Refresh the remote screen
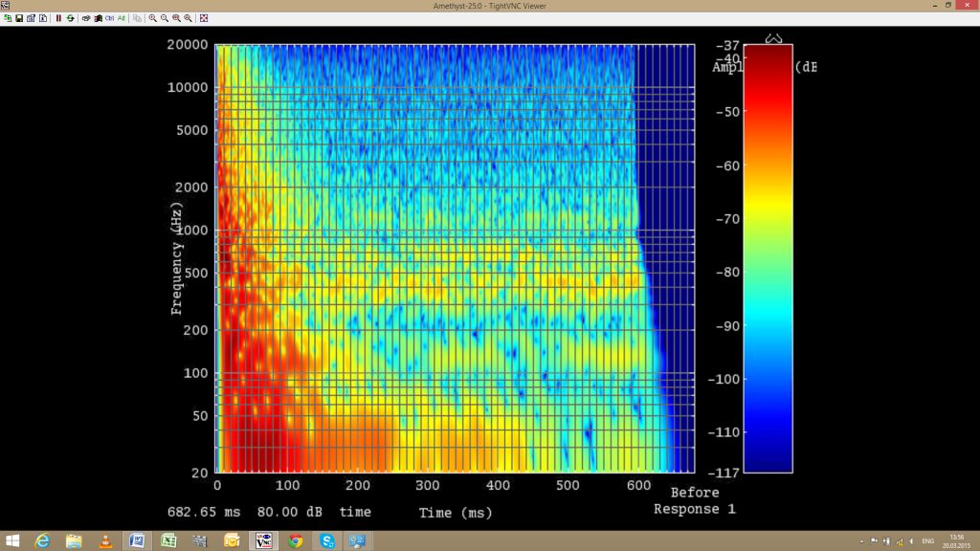The height and width of the screenshot is (551, 980). point(70,18)
